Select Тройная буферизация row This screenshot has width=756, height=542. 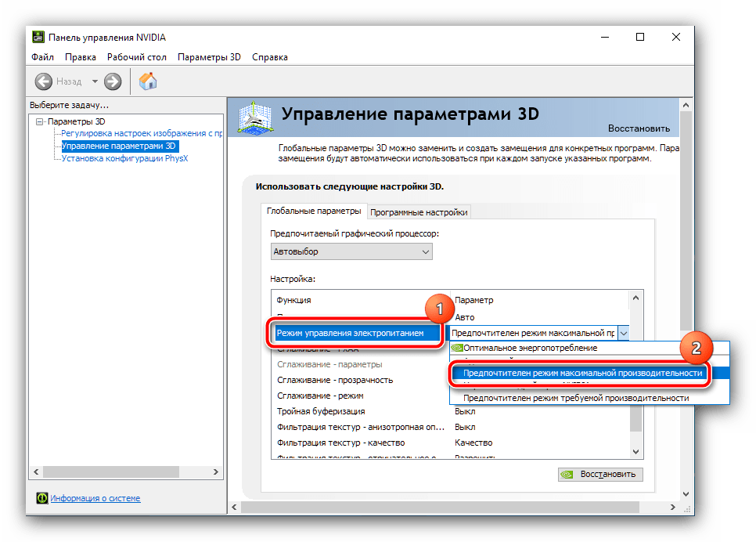tap(321, 411)
